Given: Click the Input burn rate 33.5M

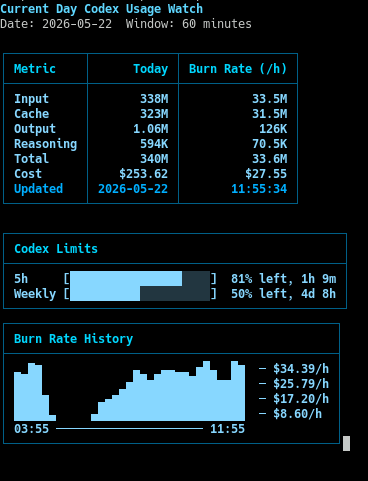Looking at the screenshot, I should coord(270,99).
